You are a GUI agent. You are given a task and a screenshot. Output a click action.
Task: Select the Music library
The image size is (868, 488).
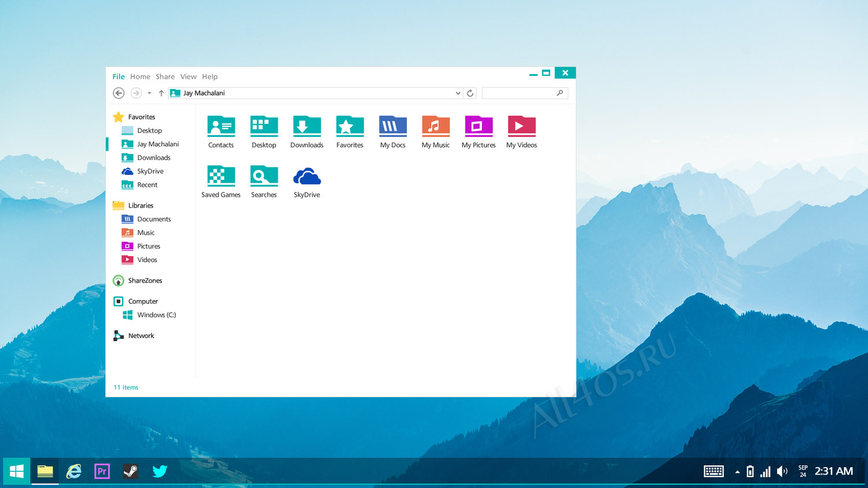coord(145,232)
